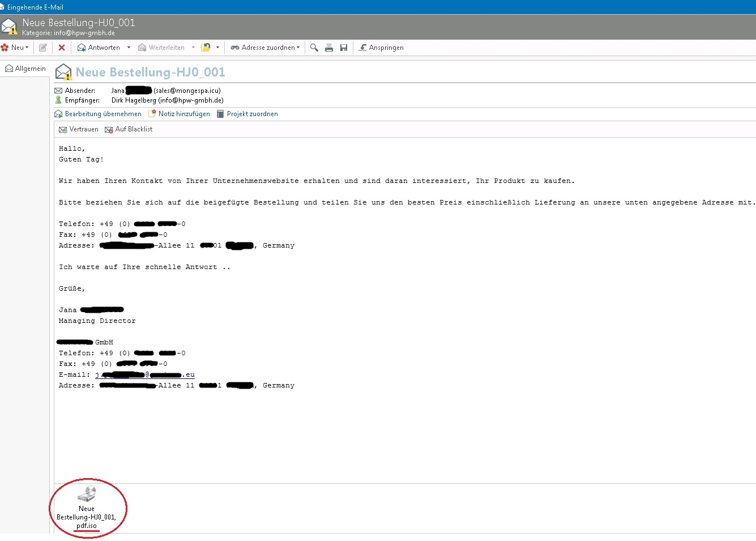The image size is (756, 541).
Task: Save the email via floppy icon
Action: click(x=344, y=48)
